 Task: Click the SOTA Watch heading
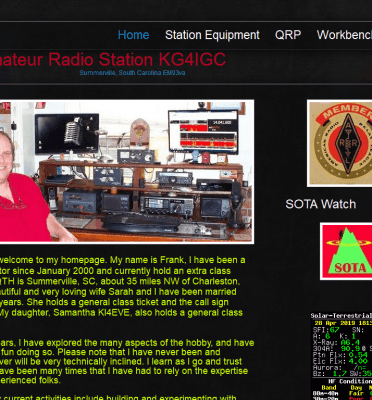pos(321,204)
